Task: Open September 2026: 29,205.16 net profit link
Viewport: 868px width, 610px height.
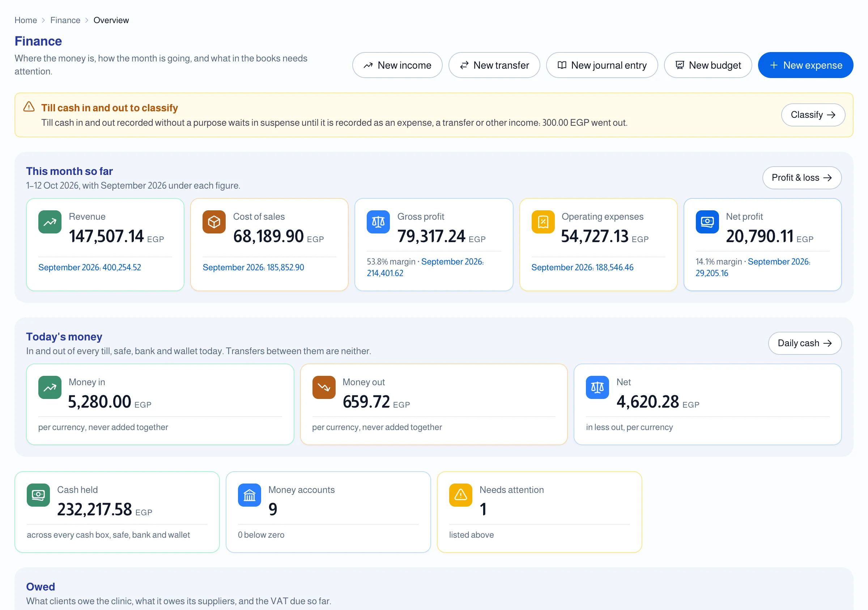Action: [x=753, y=267]
